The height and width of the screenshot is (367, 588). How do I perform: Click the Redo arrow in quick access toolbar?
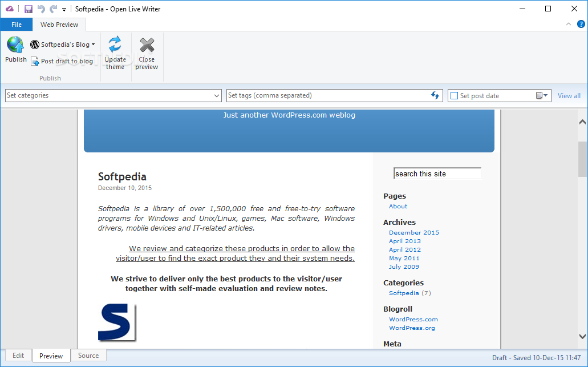pyautogui.click(x=53, y=9)
